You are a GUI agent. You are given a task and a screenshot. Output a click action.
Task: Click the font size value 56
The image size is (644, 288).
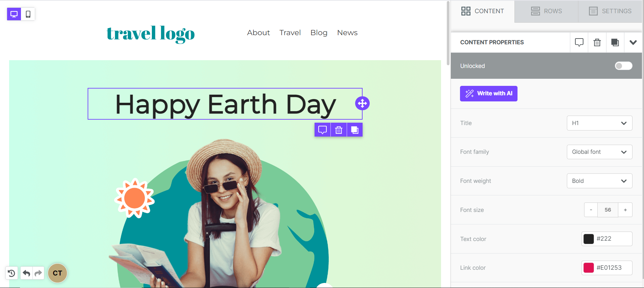(x=608, y=210)
